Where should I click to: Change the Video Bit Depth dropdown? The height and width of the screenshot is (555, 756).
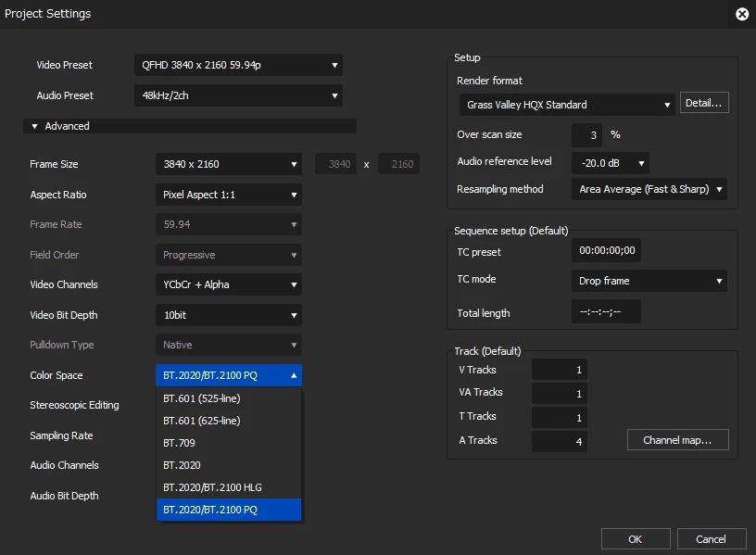pos(228,315)
